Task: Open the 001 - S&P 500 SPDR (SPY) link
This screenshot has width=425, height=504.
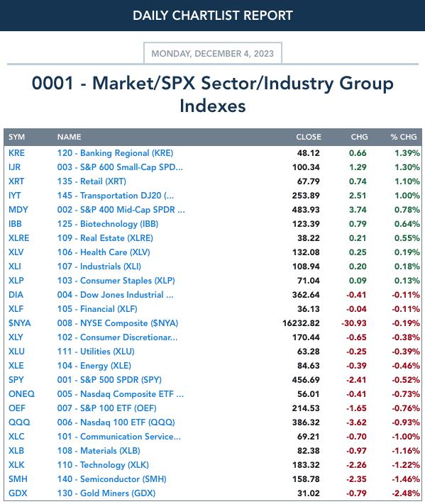Action: pyautogui.click(x=109, y=380)
